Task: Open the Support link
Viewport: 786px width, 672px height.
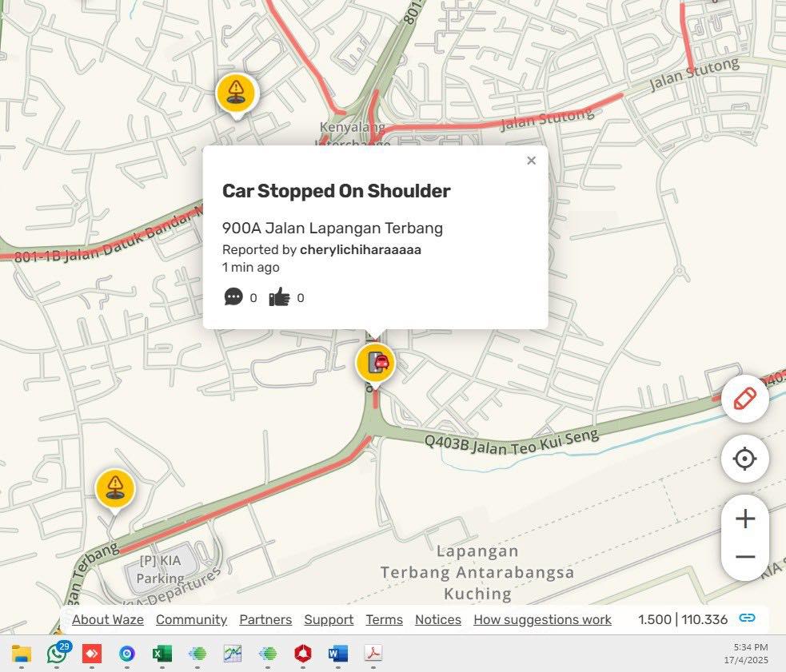Action: (329, 619)
